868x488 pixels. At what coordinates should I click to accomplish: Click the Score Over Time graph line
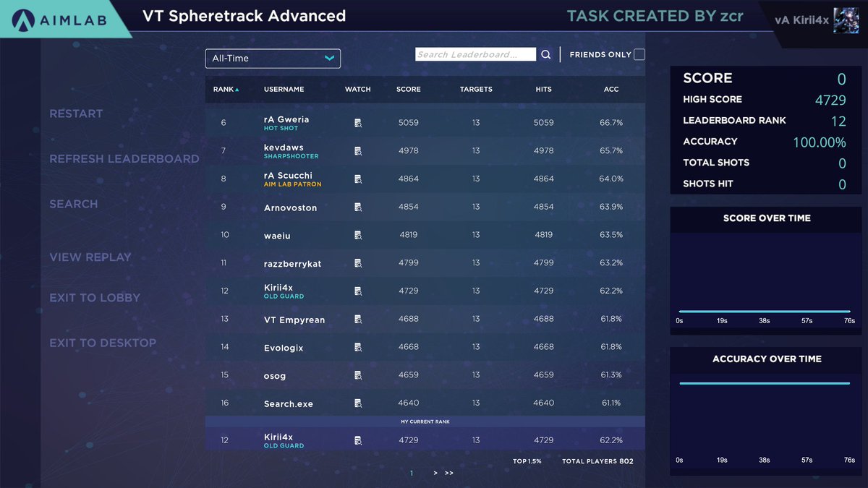point(765,312)
